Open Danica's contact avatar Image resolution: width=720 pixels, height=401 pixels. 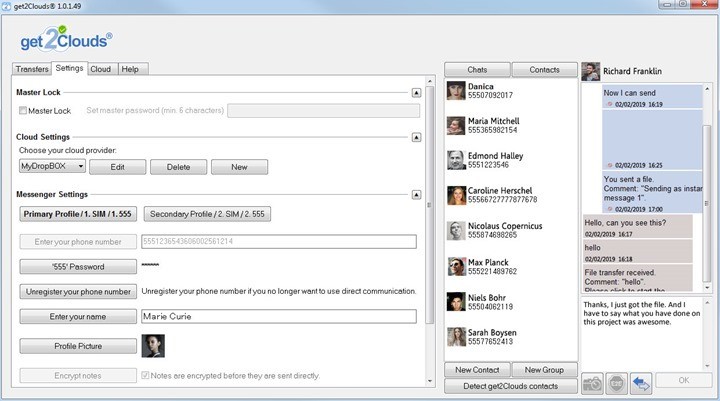pos(456,90)
